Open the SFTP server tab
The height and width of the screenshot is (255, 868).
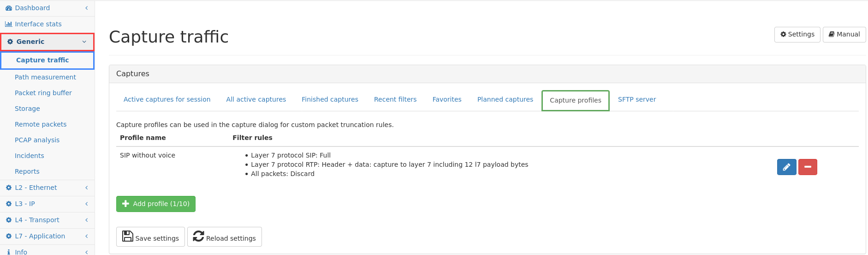click(636, 99)
